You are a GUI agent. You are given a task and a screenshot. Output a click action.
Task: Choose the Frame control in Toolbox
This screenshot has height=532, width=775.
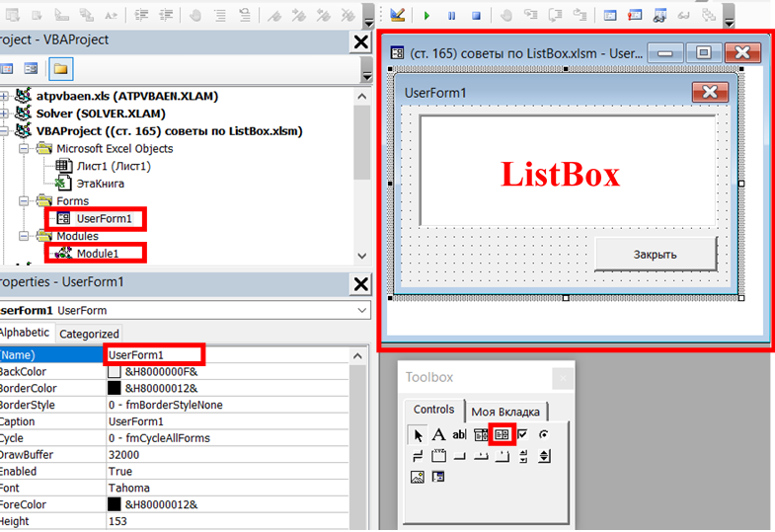[x=438, y=456]
